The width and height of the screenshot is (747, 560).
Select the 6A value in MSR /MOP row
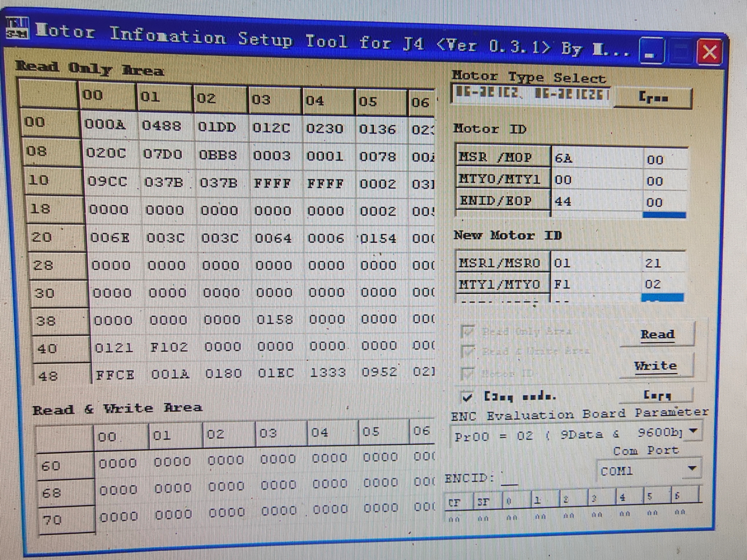click(597, 158)
